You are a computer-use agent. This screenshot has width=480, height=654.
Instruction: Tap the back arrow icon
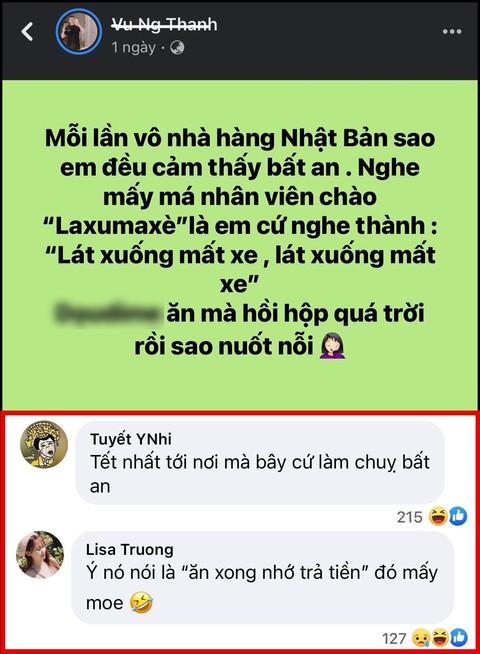tap(27, 32)
